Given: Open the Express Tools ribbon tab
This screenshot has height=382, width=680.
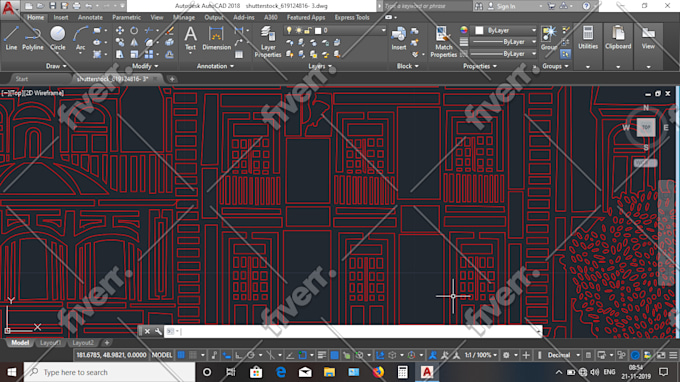Looking at the screenshot, I should [x=352, y=17].
